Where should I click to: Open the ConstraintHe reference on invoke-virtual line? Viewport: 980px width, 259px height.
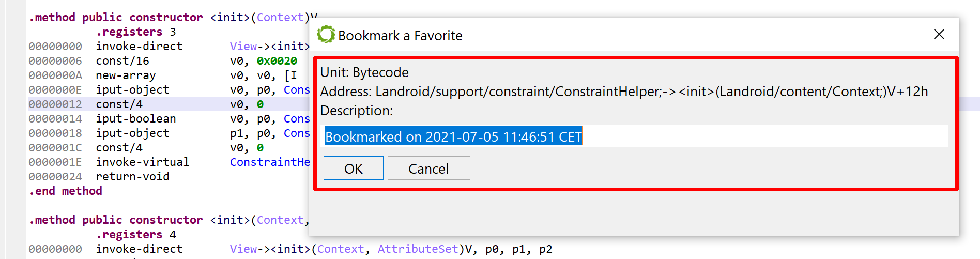270,162
